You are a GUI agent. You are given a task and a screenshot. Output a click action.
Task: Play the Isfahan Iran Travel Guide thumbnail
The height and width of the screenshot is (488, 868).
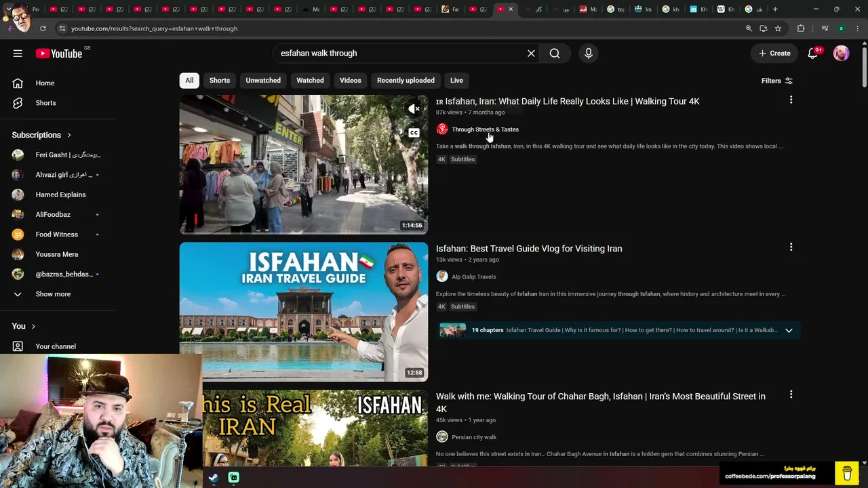point(304,312)
